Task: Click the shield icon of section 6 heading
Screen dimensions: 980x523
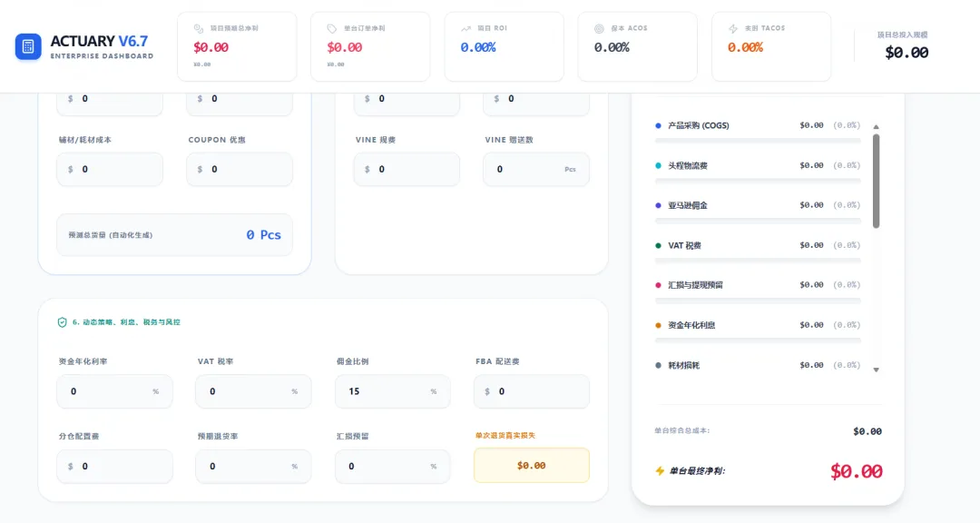Action: (x=62, y=322)
